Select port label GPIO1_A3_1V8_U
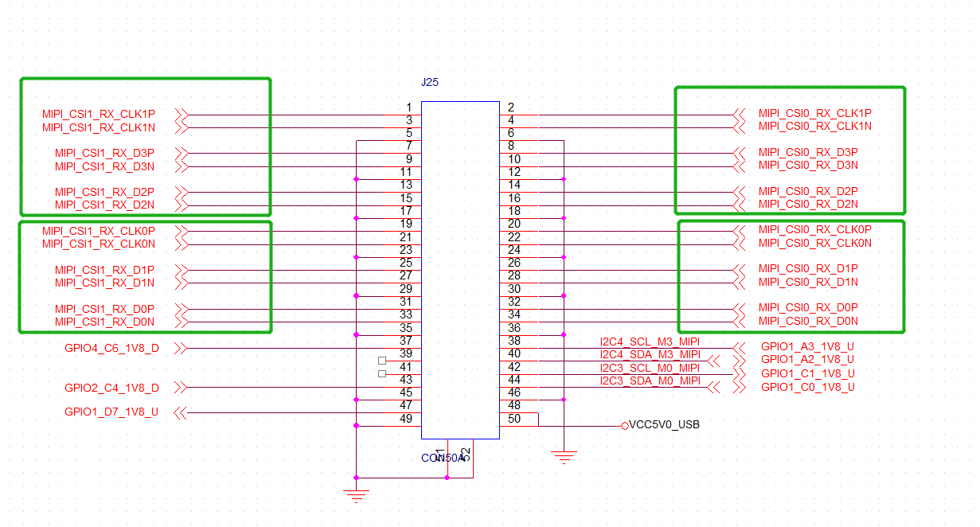980x527 pixels. coord(808,347)
